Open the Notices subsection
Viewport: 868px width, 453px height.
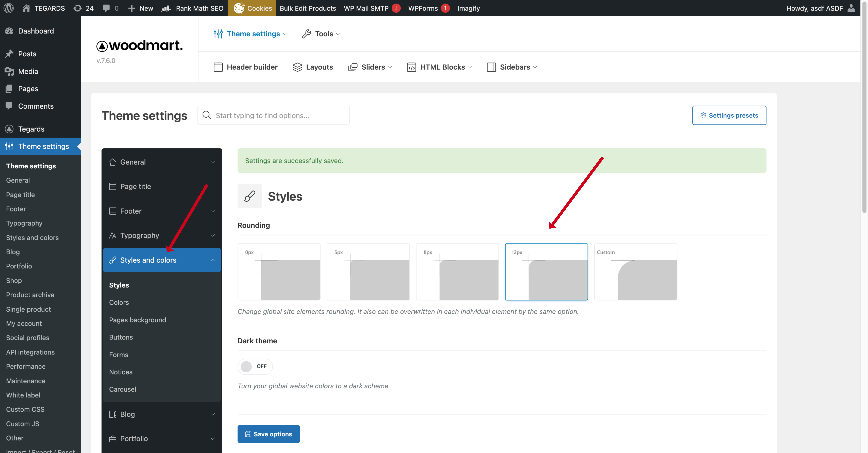(x=121, y=372)
